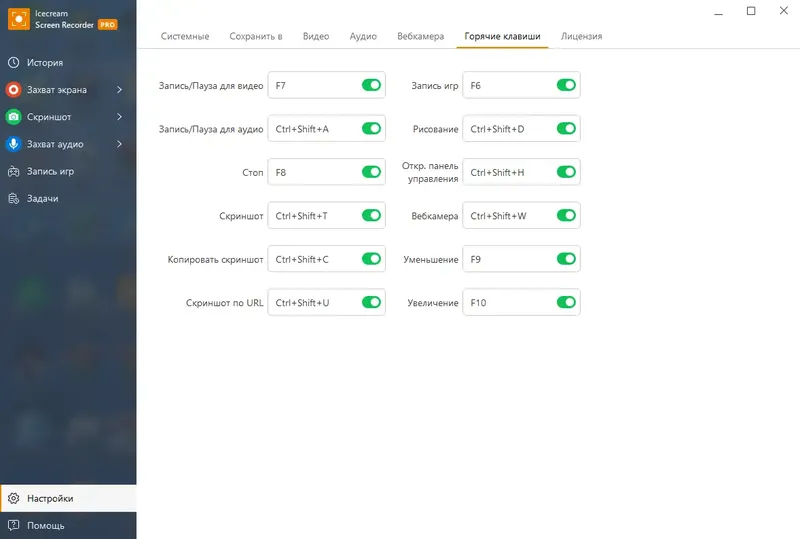Click the red Захват экрана record icon
800x539 pixels.
click(13, 90)
